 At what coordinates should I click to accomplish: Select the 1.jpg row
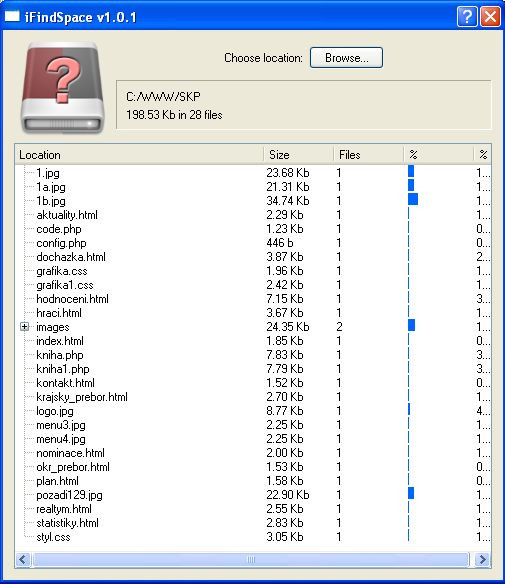point(48,173)
